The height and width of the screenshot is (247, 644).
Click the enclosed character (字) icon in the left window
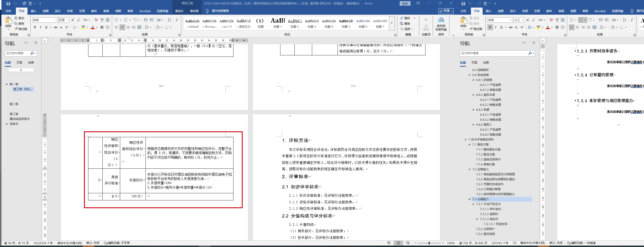click(108, 27)
